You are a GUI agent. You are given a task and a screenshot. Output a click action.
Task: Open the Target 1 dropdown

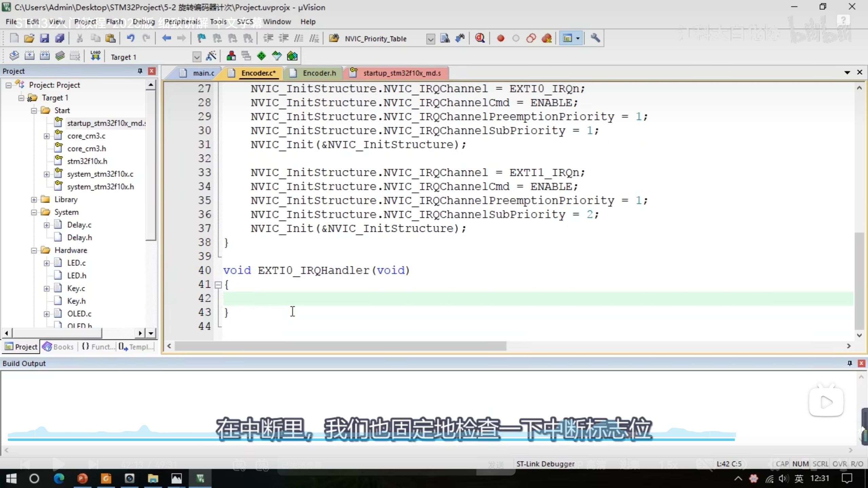coord(197,57)
